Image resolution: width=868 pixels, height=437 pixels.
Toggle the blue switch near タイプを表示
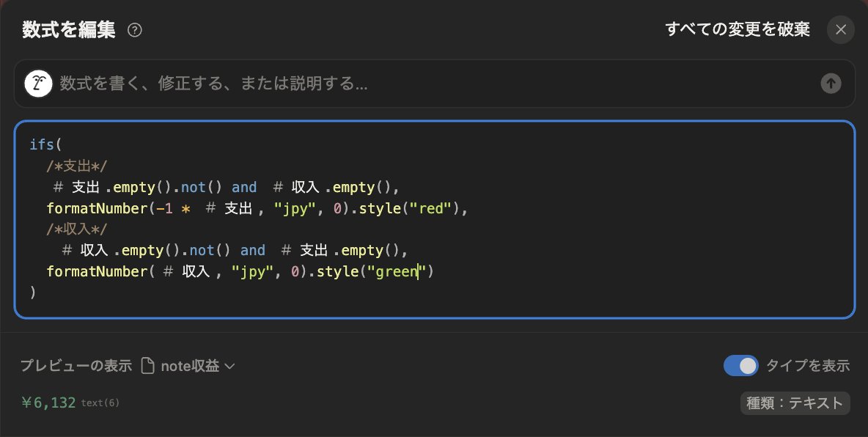[741, 365]
